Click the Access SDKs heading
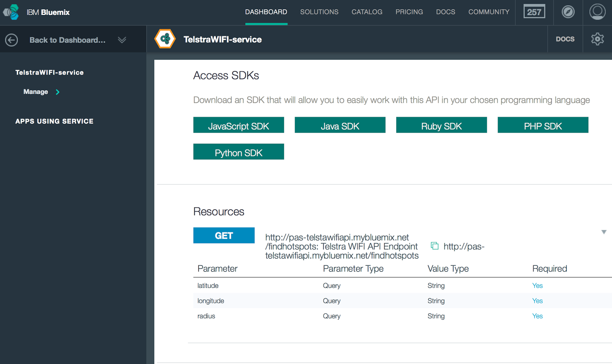 click(226, 75)
